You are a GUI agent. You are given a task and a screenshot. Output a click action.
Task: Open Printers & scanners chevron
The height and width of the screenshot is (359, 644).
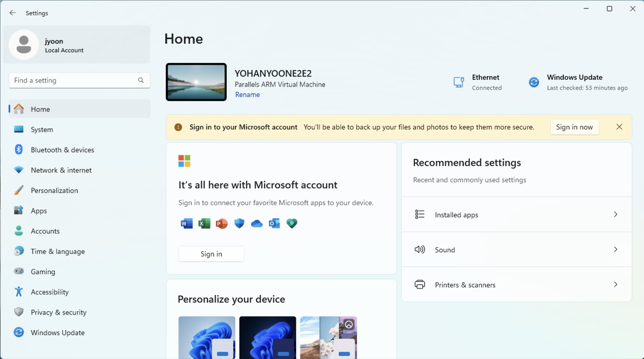coord(615,285)
